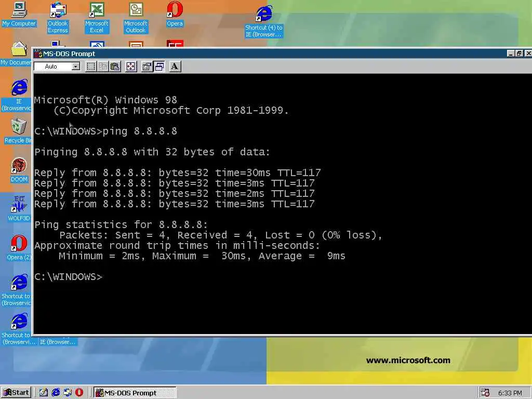Click the 'Minimum = 2ms' summary line
This screenshot has height=399, width=532.
coord(202,256)
